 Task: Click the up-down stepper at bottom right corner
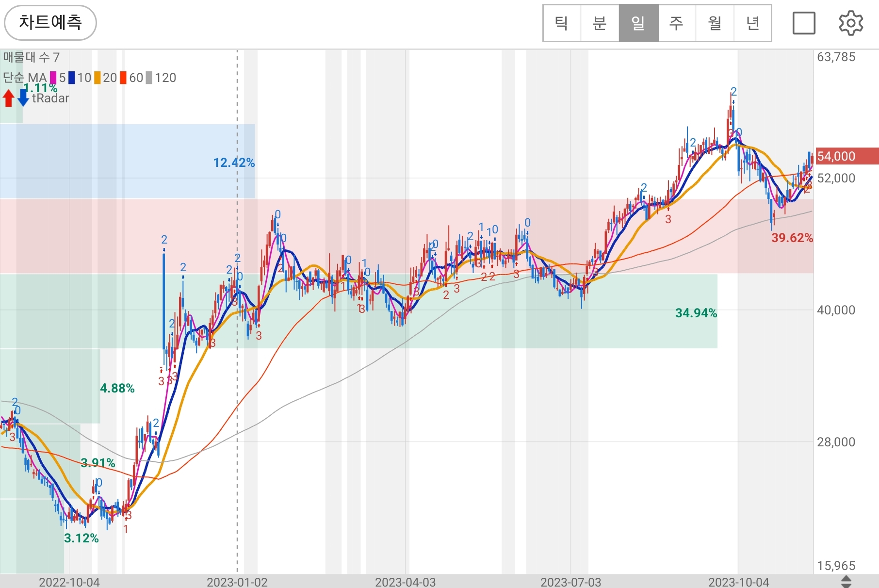pyautogui.click(x=846, y=582)
